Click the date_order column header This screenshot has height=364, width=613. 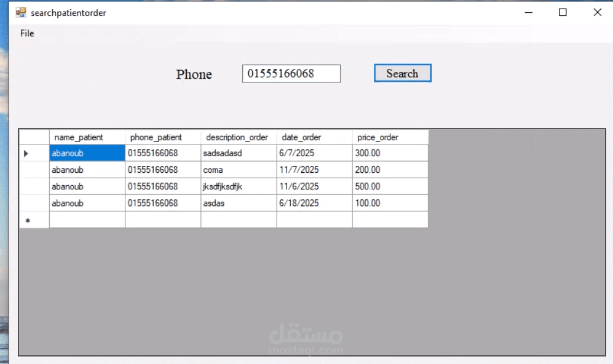315,137
